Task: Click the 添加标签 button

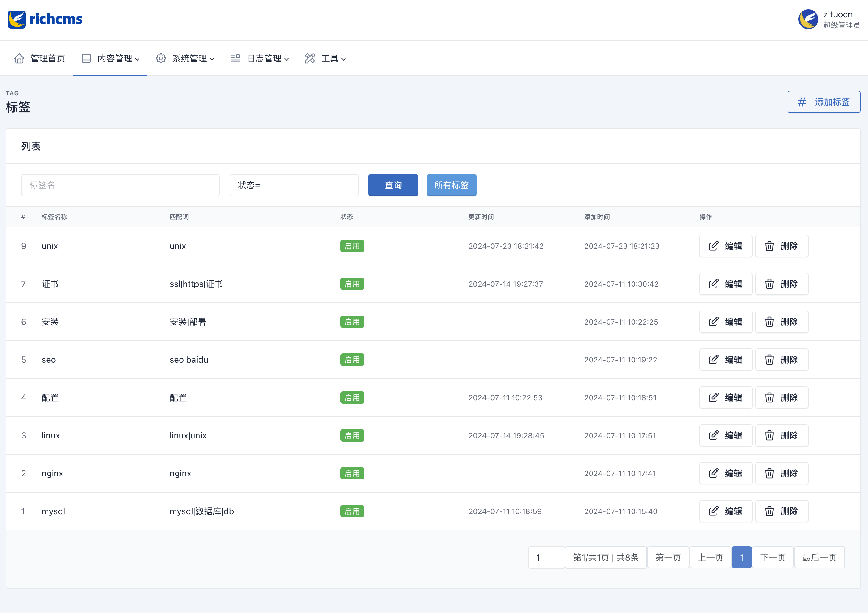Action: pyautogui.click(x=824, y=102)
